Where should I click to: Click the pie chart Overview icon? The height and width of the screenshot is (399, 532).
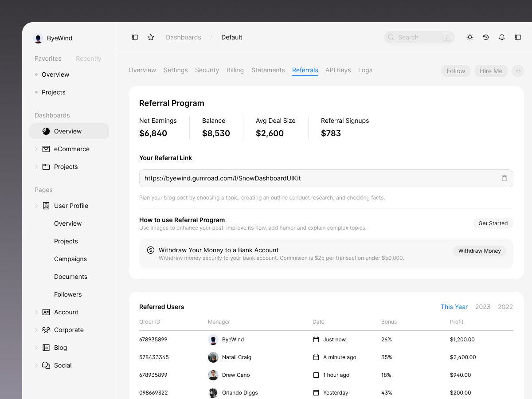pos(46,131)
